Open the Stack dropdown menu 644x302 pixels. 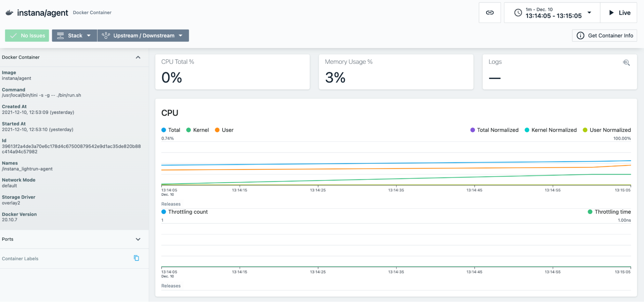point(89,36)
